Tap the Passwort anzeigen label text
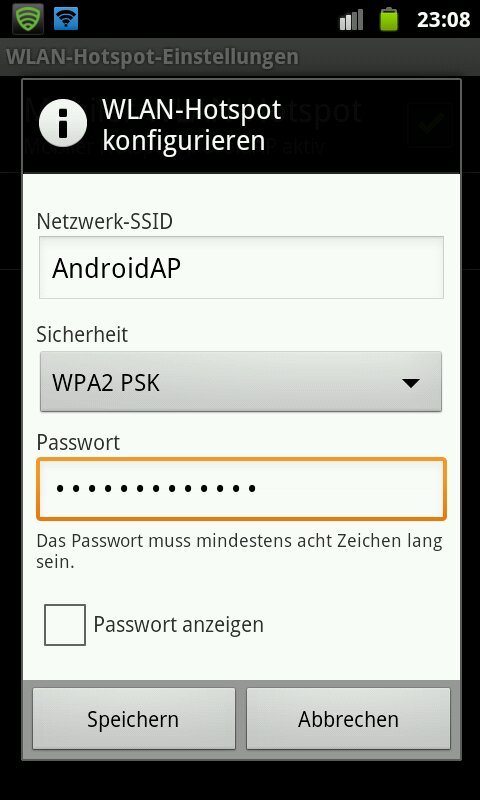 click(179, 624)
